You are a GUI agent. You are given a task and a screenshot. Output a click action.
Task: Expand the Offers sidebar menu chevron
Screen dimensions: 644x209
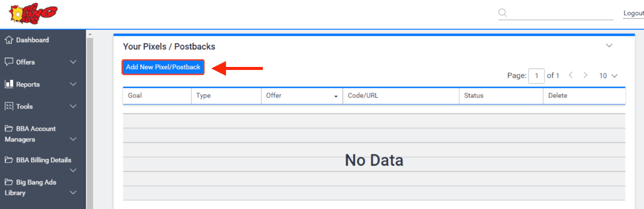coord(73,62)
